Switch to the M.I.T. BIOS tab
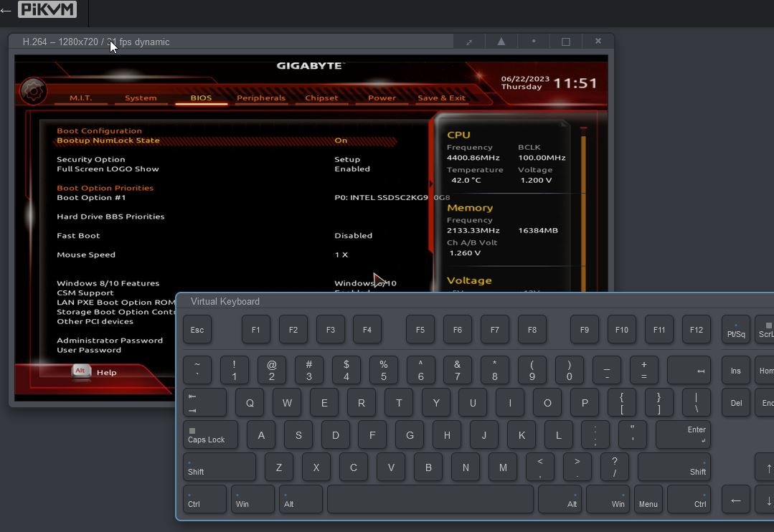 coord(80,98)
